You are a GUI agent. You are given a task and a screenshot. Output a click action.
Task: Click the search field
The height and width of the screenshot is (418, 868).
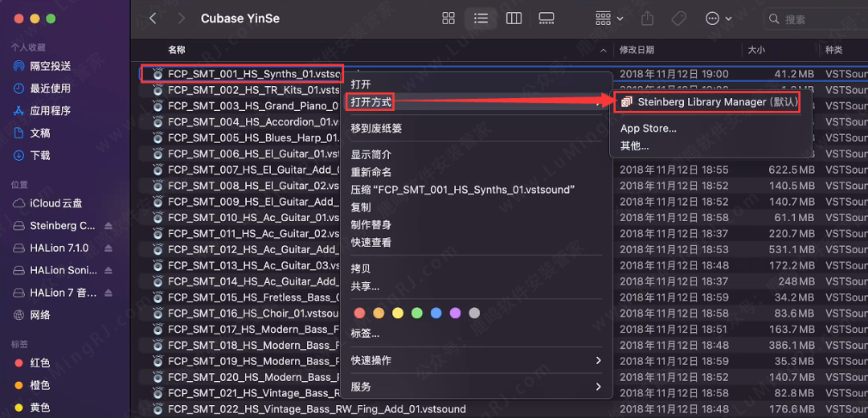pos(816,18)
